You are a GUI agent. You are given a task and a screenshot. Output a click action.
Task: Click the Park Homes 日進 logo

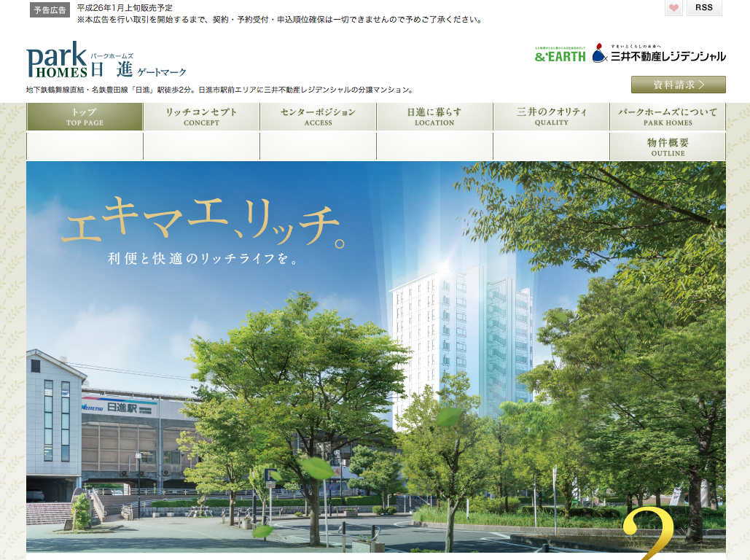(x=106, y=61)
